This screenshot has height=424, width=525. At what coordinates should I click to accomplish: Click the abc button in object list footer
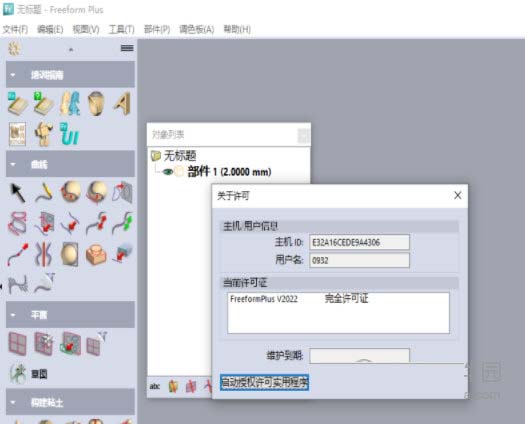(155, 386)
